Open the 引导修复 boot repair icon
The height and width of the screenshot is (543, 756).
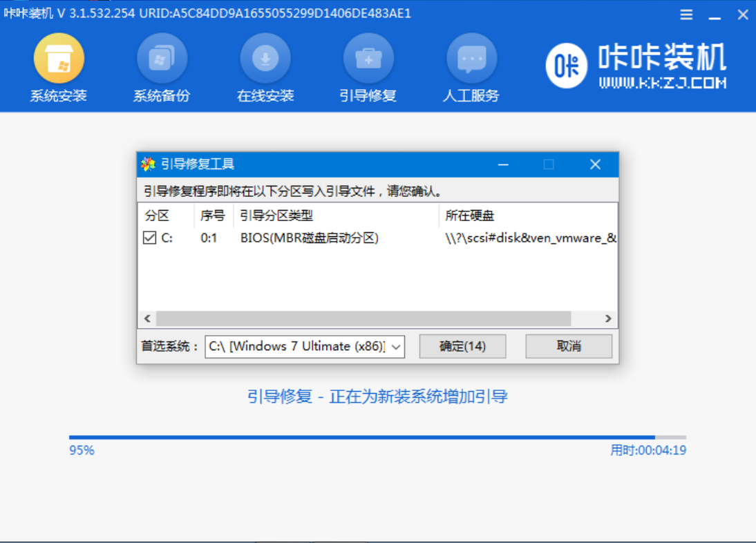pos(368,58)
